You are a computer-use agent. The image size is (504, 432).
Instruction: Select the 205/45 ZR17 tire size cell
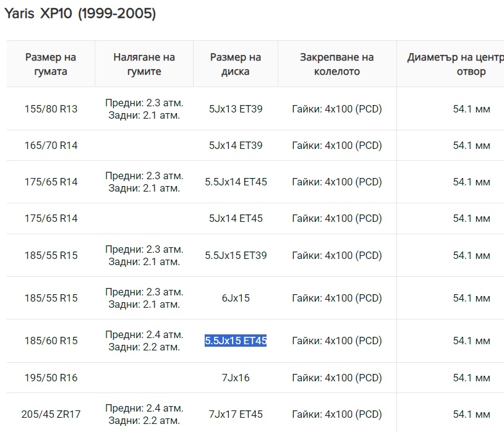tap(51, 414)
